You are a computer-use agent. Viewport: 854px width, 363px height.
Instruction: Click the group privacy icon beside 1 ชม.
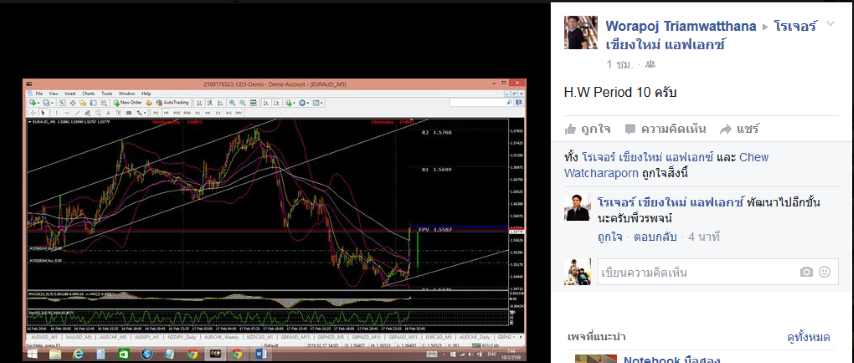coord(649,64)
